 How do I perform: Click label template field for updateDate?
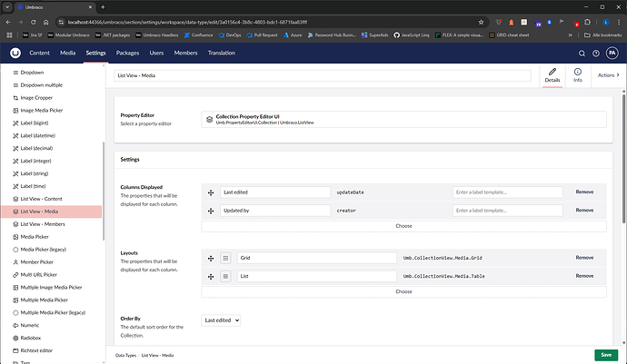tap(508, 192)
